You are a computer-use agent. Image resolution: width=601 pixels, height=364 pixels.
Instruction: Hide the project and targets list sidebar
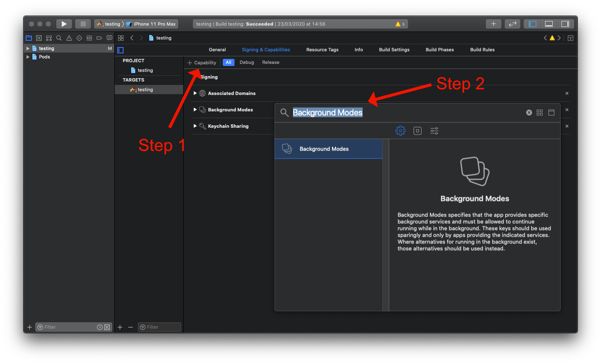click(x=120, y=50)
